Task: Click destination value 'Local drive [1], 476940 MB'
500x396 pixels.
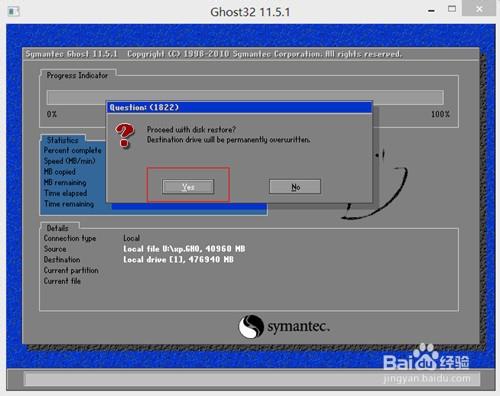Action: 178,260
